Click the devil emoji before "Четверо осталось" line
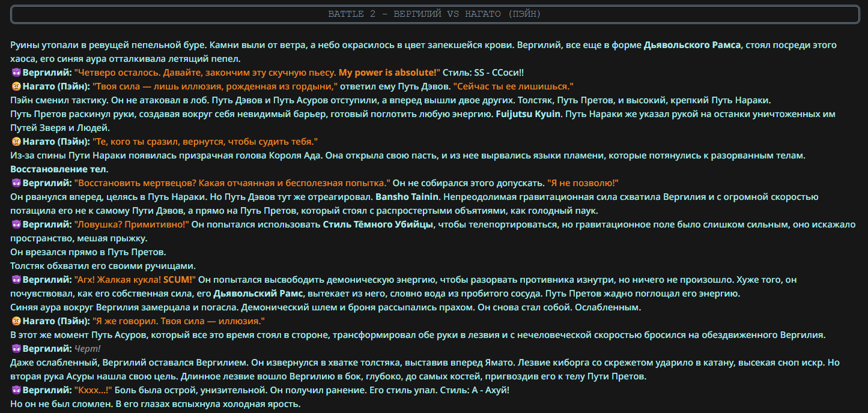 (x=16, y=73)
